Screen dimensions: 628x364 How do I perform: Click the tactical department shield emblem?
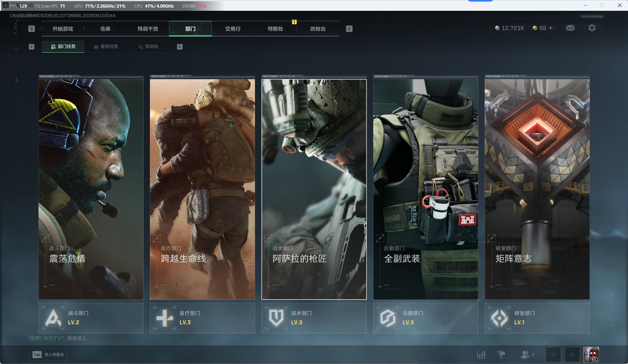point(276,318)
